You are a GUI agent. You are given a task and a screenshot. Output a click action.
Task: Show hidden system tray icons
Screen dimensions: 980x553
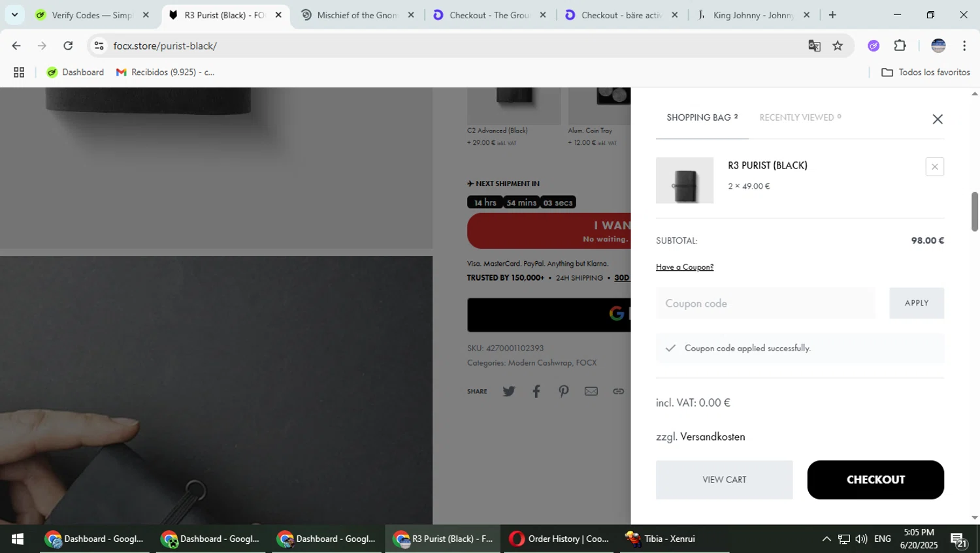click(x=826, y=539)
